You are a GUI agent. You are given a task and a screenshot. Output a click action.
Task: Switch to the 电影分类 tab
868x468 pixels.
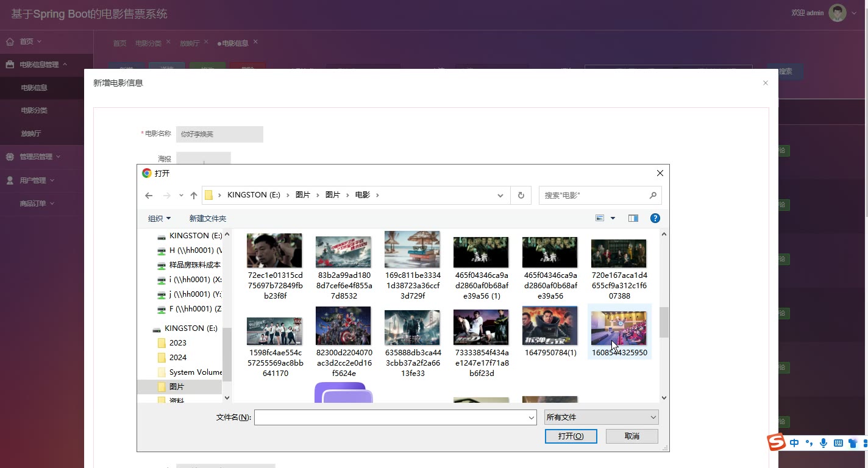point(148,43)
